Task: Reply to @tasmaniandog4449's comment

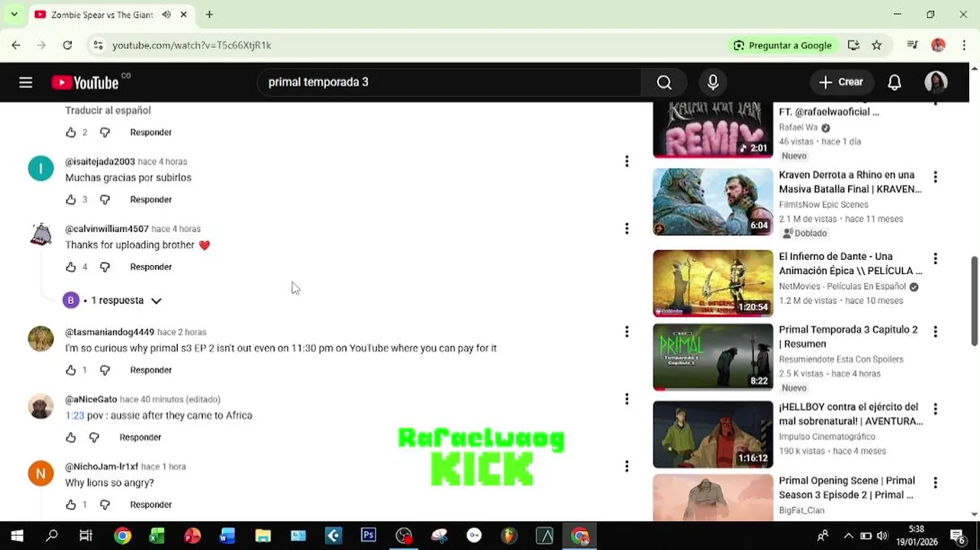Action: click(x=151, y=370)
